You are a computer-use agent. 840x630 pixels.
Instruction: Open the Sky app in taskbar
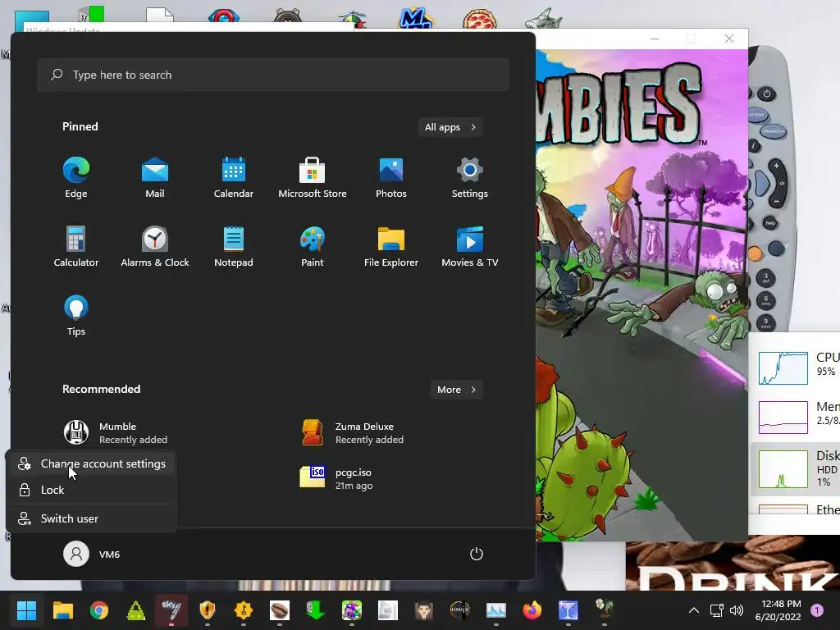(x=171, y=609)
